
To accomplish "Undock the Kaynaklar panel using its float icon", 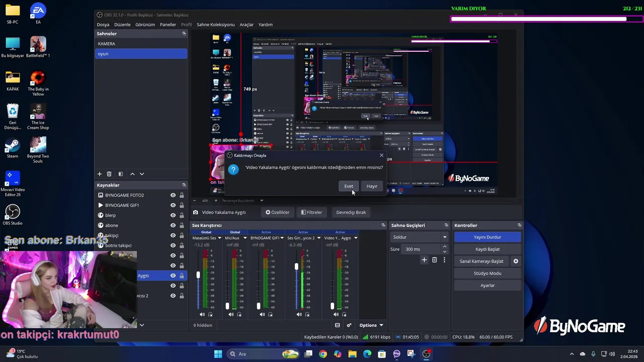I will pyautogui.click(x=184, y=185).
